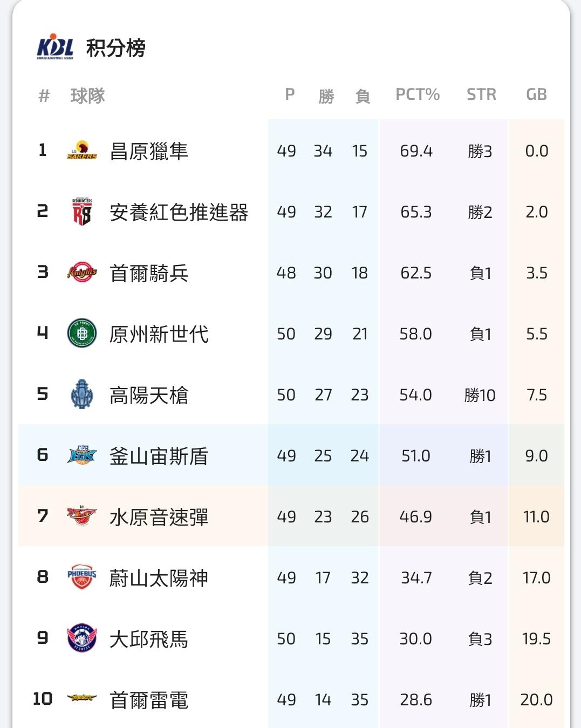581x728 pixels.
Task: Click the KBL league logo
Action: pos(55,47)
